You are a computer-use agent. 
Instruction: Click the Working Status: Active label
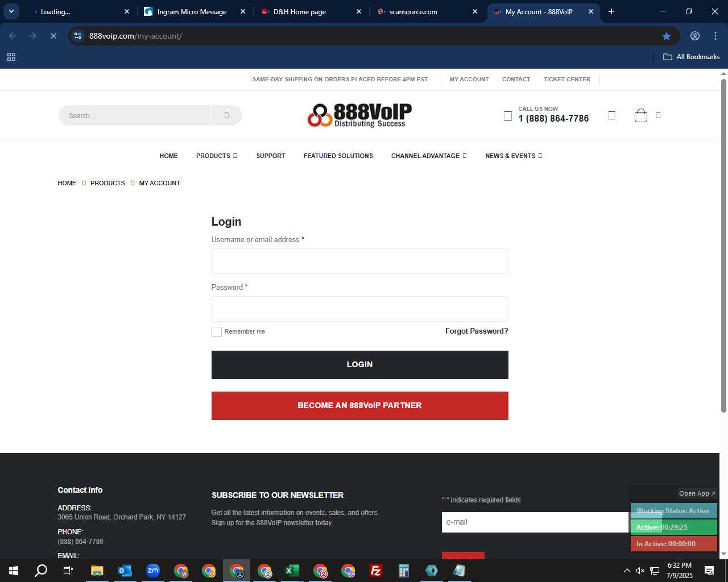tap(674, 511)
